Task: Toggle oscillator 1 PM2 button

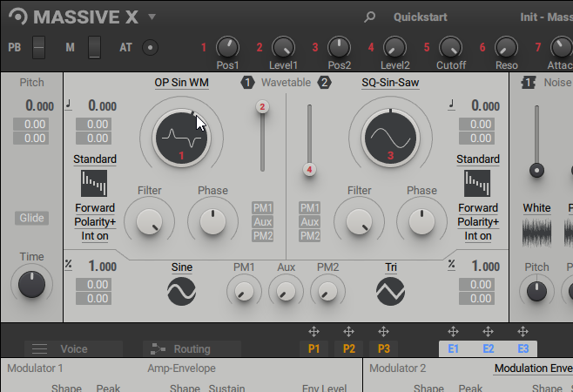Action: click(x=263, y=235)
